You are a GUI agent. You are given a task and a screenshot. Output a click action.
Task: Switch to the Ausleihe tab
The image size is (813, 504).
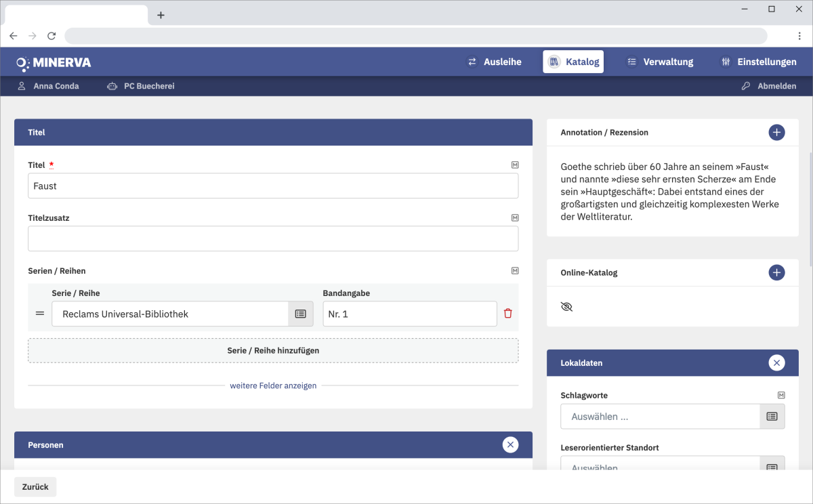[x=495, y=62]
